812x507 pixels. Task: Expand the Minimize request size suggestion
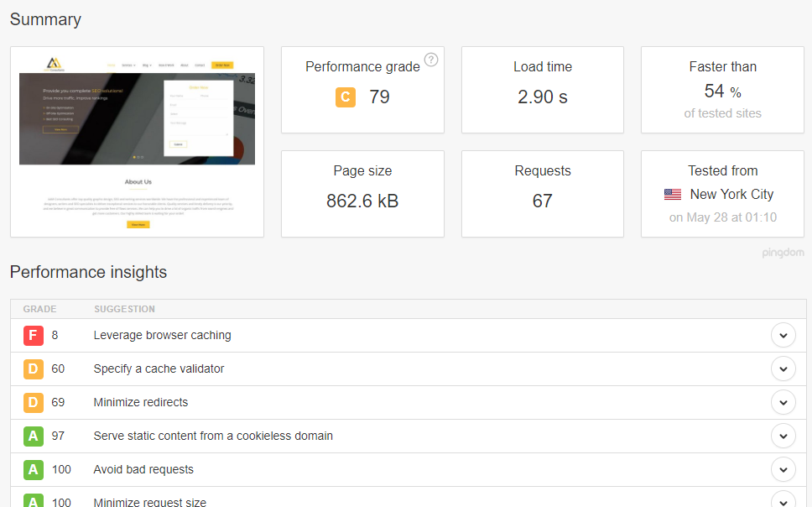783,501
